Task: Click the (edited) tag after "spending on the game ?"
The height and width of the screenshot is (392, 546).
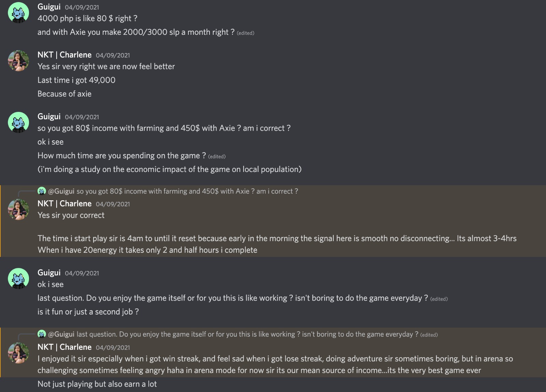Action: click(x=217, y=157)
